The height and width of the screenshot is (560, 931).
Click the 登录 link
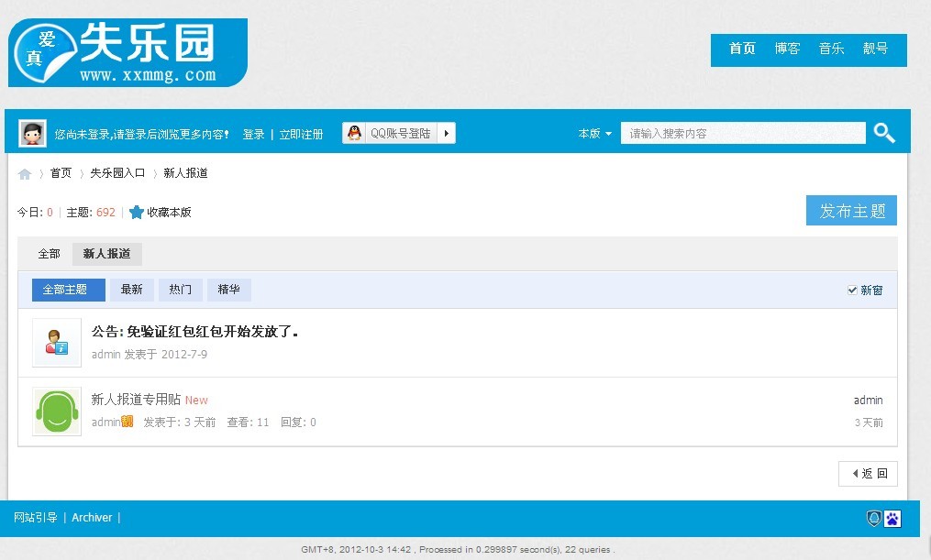[253, 134]
